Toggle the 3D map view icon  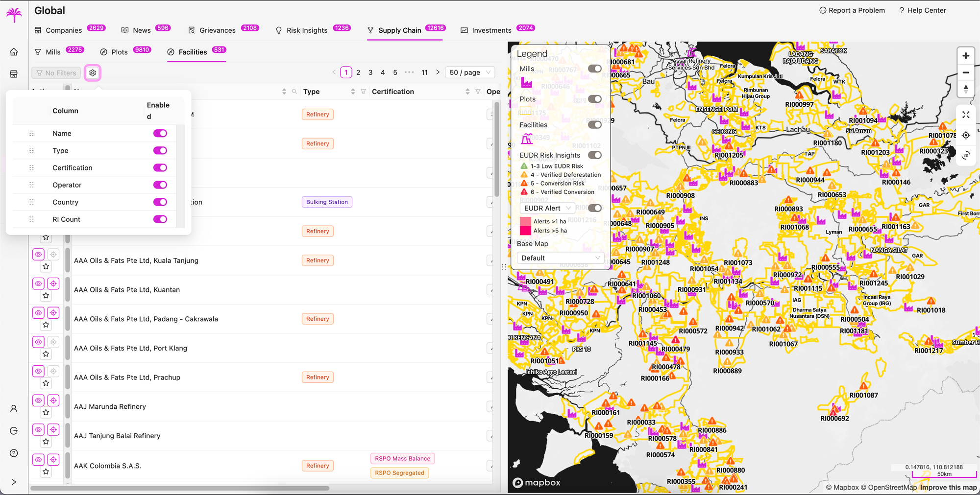[966, 155]
